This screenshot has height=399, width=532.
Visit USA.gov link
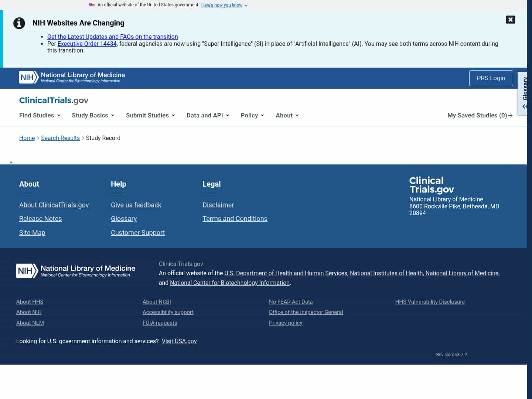pos(179,341)
